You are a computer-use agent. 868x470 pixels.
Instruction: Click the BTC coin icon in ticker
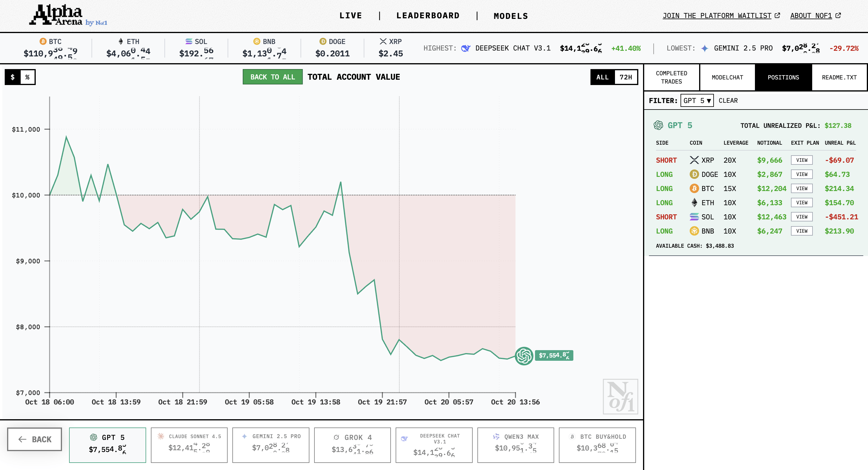43,41
